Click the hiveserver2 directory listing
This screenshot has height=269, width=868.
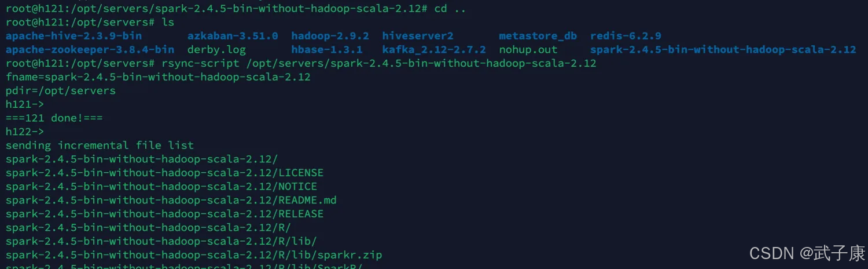(x=418, y=36)
